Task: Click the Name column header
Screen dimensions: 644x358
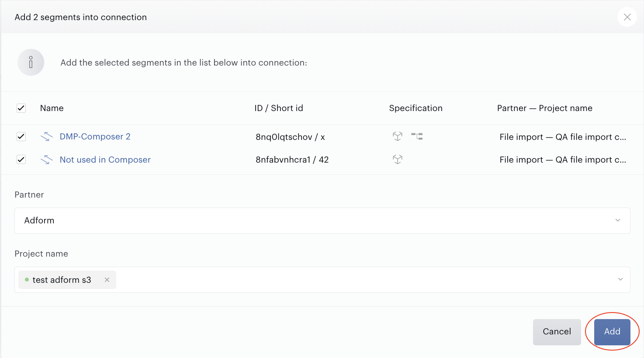Action: (x=52, y=108)
